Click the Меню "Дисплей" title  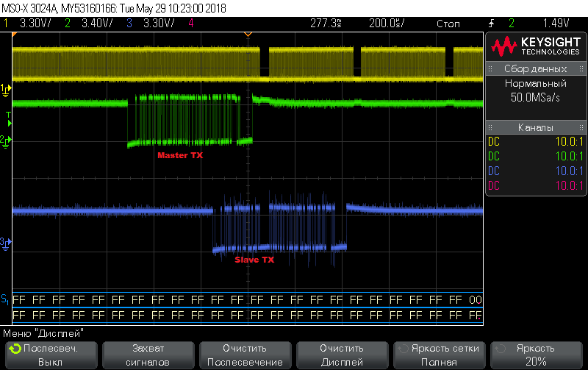point(43,332)
